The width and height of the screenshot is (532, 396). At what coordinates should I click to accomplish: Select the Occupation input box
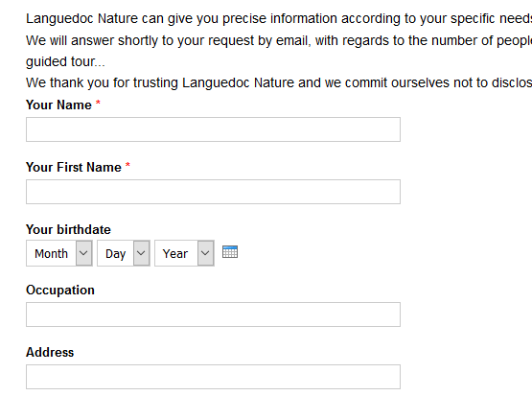(x=213, y=314)
